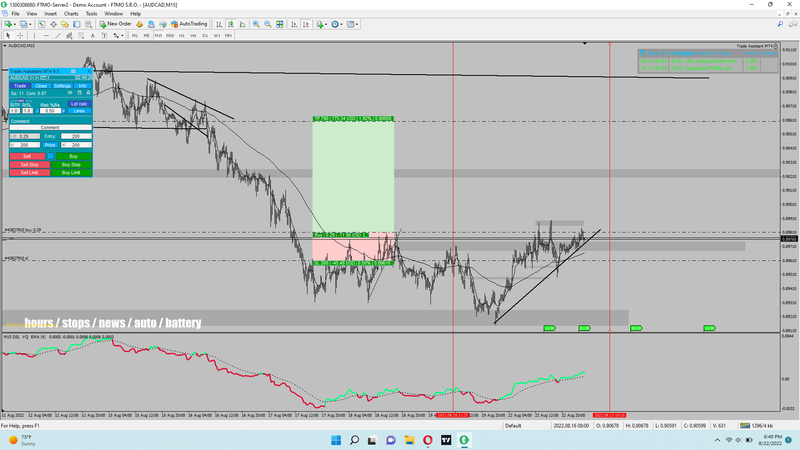Toggle chart shift
The image size is (800, 450).
tap(306, 24)
